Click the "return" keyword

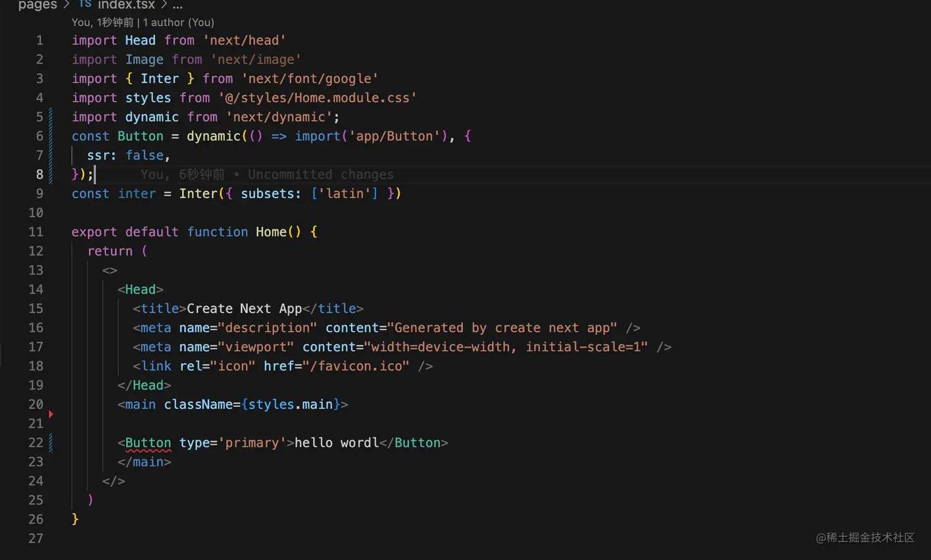[110, 251]
